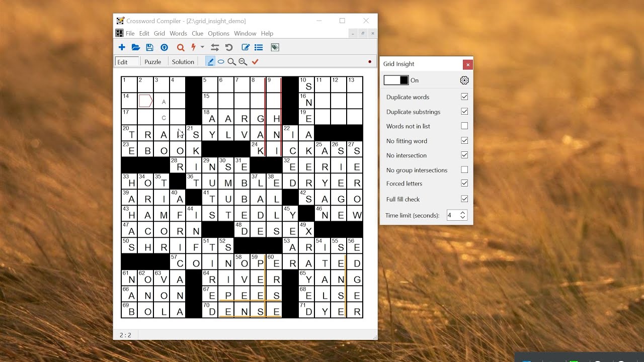Image resolution: width=644 pixels, height=362 pixels.
Task: Click the red record dot indicator
Action: [x=370, y=62]
